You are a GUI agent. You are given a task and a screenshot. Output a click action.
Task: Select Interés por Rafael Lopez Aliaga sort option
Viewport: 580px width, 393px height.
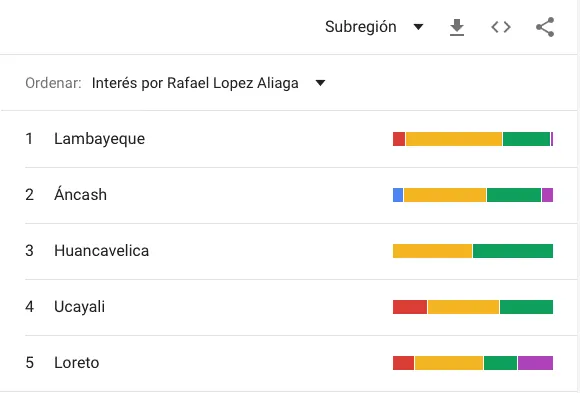pyautogui.click(x=195, y=83)
